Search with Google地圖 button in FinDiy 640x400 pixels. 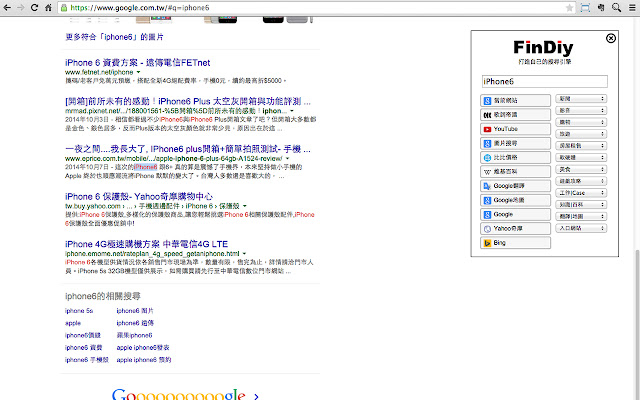(516, 200)
